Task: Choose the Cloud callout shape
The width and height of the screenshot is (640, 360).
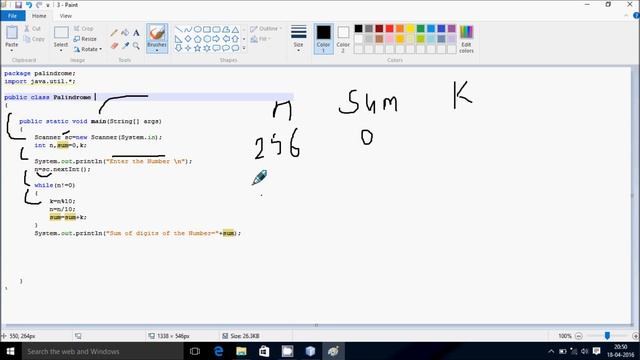Action: [235, 48]
